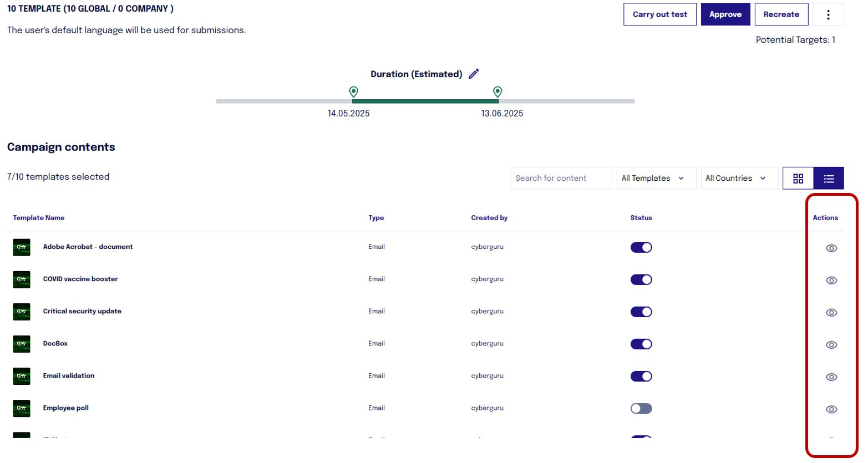Screen dimensions: 868x463
Task: Click the Recreate button
Action: point(781,14)
